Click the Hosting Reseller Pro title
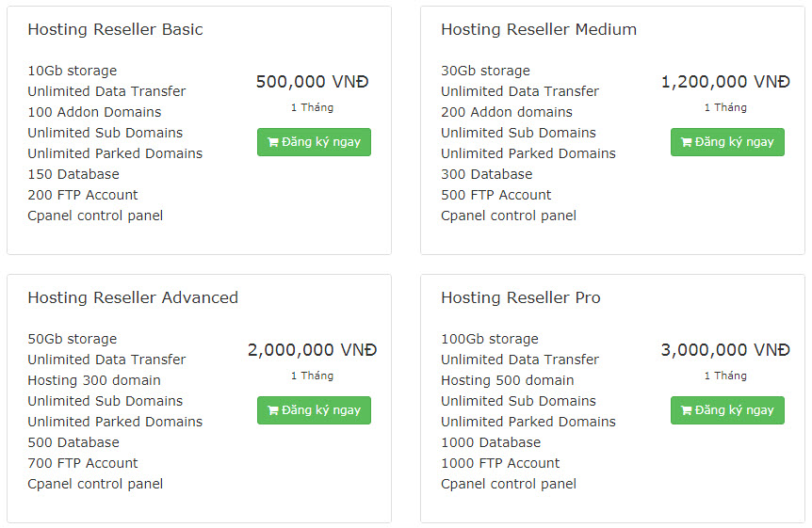Viewport: 812px width, 528px height. pyautogui.click(x=521, y=297)
